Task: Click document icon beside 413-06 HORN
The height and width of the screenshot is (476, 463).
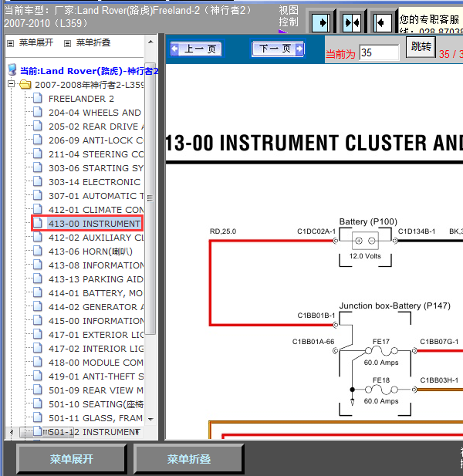Action: tap(37, 251)
